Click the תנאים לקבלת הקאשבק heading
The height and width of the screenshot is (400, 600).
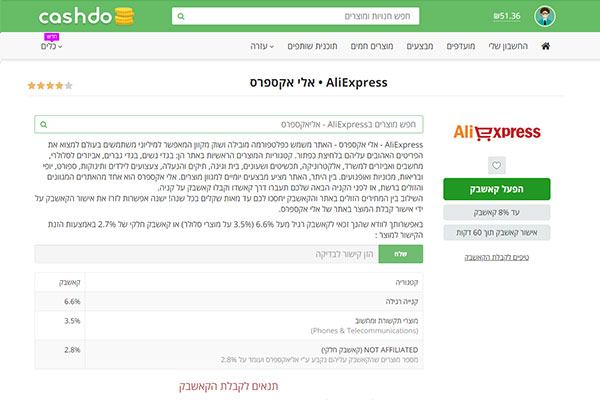click(228, 386)
